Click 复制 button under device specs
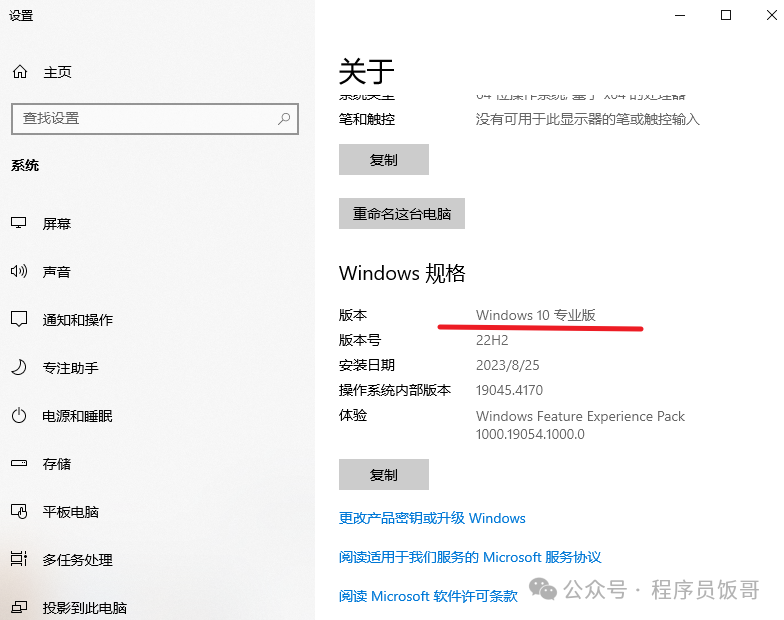 pyautogui.click(x=384, y=160)
